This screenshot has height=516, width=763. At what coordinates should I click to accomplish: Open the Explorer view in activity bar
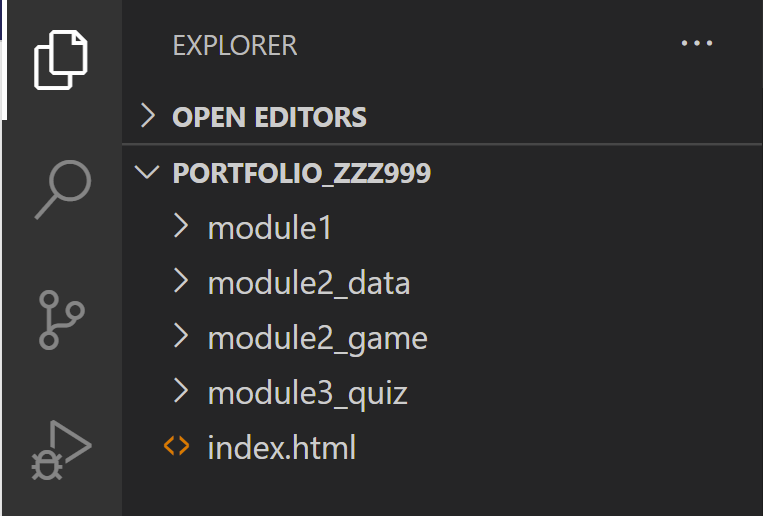tap(60, 60)
